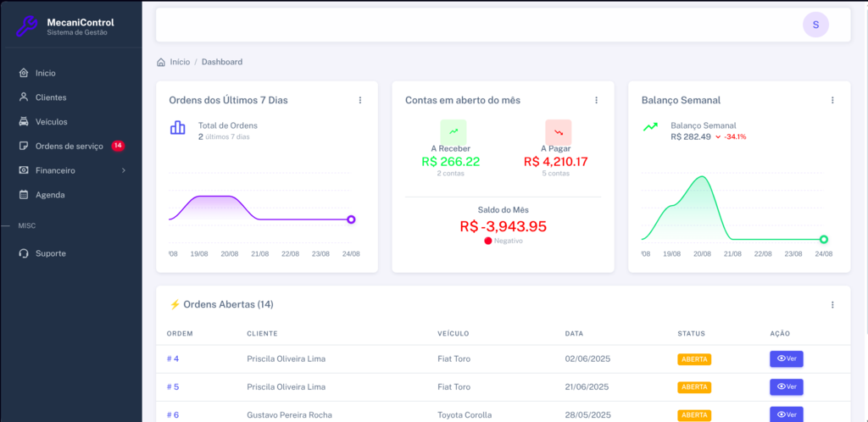Open Ordens de serviço in the sidebar
The height and width of the screenshot is (422, 868).
point(69,146)
